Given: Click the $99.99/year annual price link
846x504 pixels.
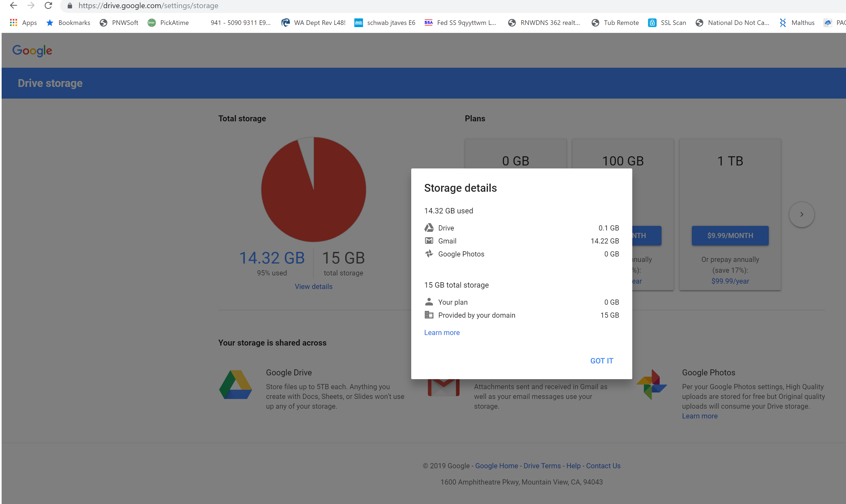Looking at the screenshot, I should pyautogui.click(x=730, y=281).
